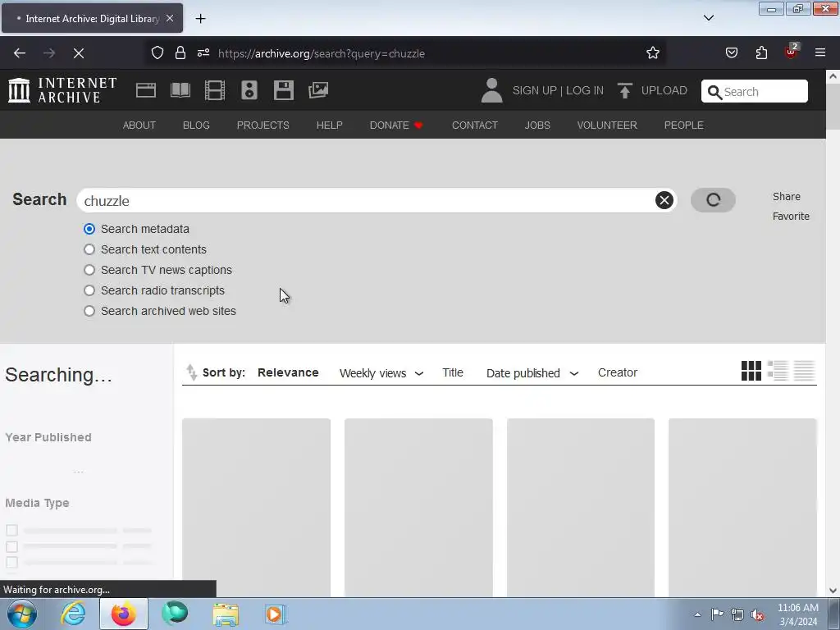Open the Texts book icon
Image resolution: width=840 pixels, height=630 pixels.
pyautogui.click(x=180, y=90)
